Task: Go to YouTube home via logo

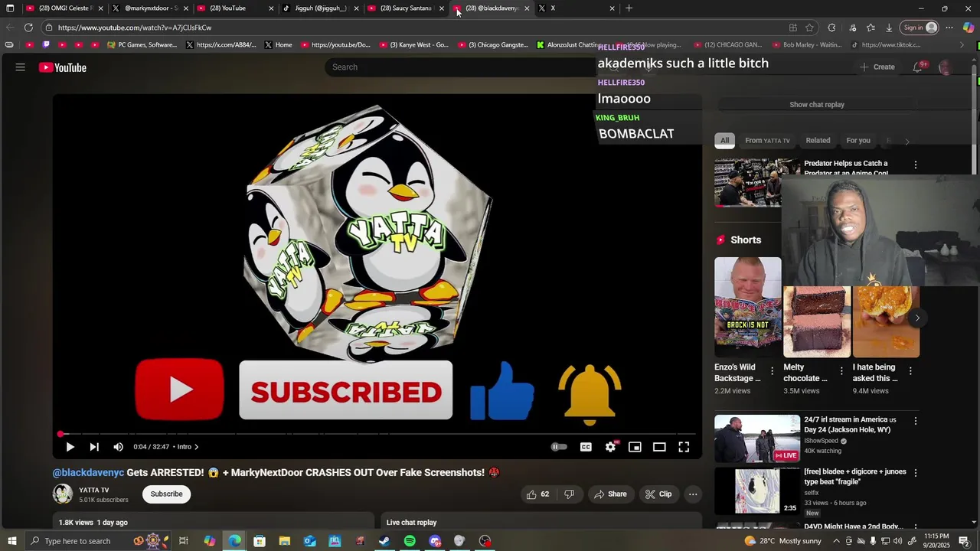Action: 63,67
